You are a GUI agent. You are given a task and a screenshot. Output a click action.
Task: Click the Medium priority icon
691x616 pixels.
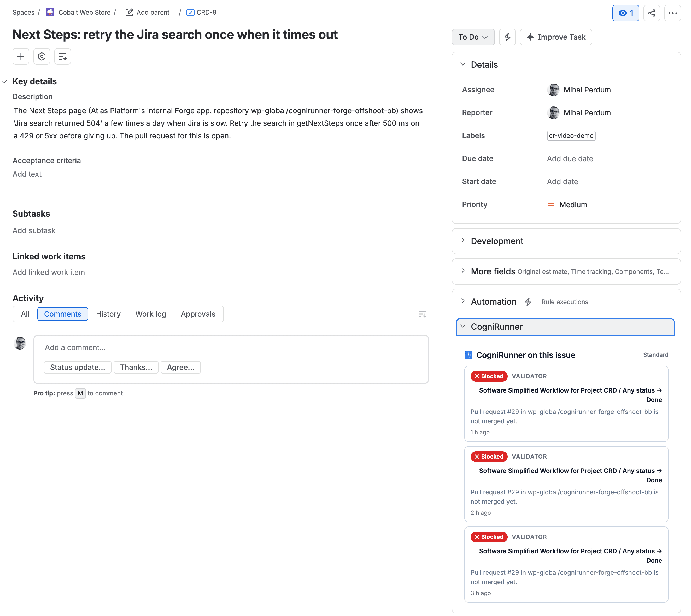(x=551, y=205)
